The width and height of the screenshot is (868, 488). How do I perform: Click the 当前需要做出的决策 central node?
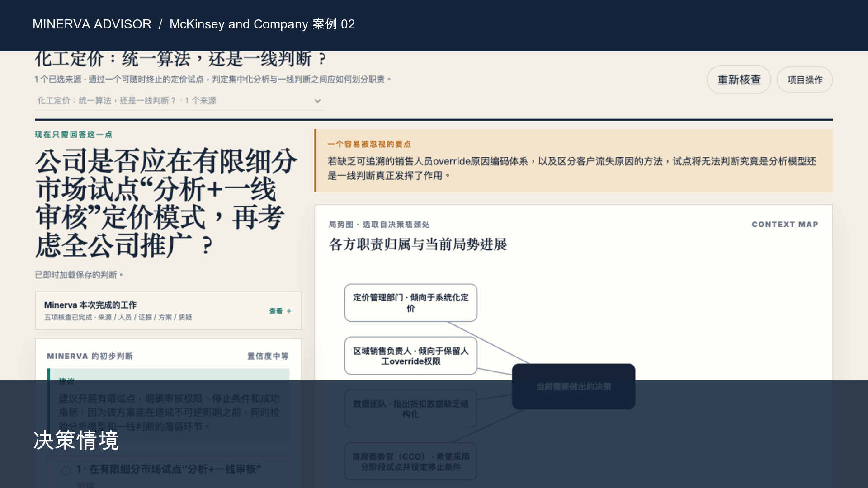coord(573,387)
